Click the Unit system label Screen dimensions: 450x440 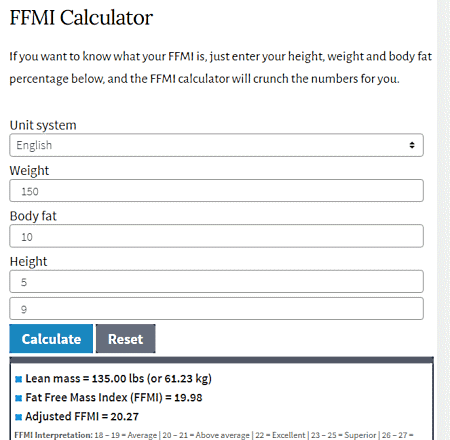(x=43, y=125)
